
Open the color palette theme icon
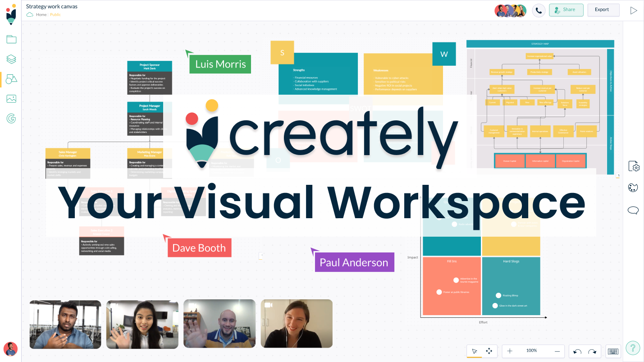coord(633,188)
